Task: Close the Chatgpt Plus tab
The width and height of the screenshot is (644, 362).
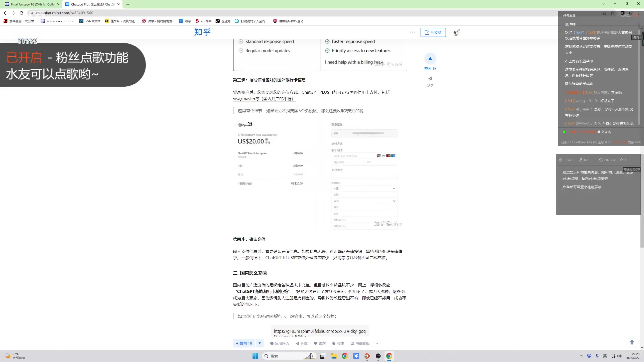Action: pyautogui.click(x=118, y=4)
